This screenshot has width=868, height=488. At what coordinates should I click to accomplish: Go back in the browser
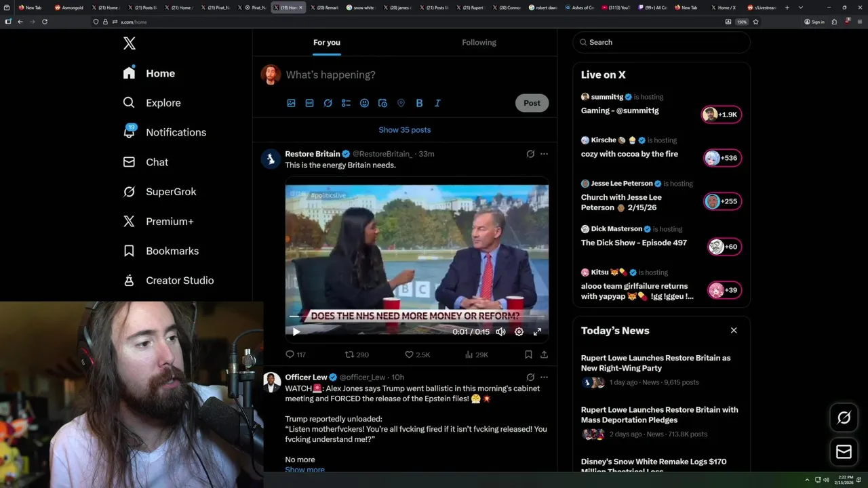coord(20,22)
